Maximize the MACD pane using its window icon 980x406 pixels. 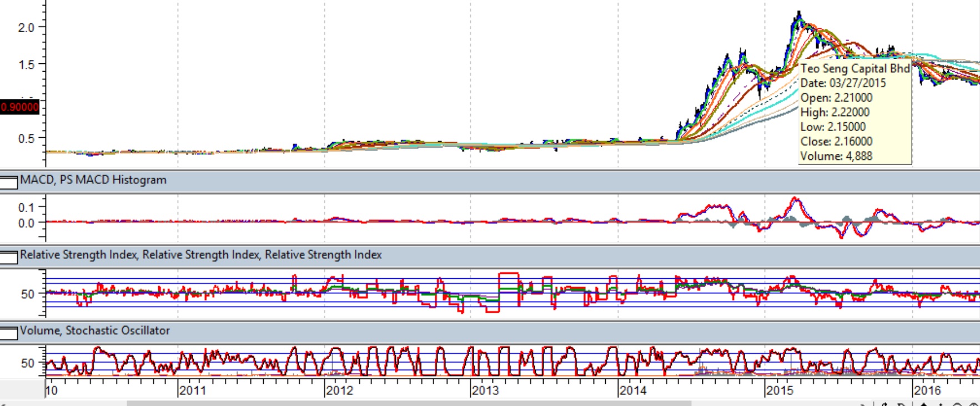coord(9,182)
